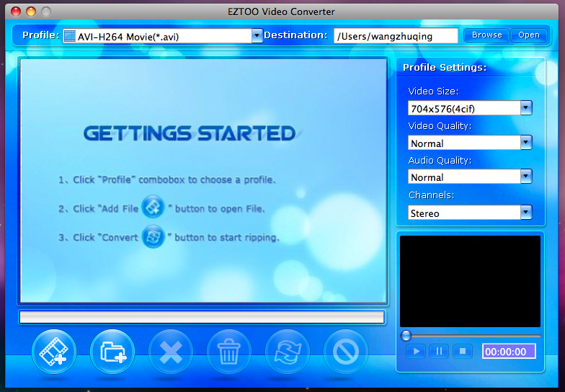Click the trash can clear list icon
This screenshot has width=565, height=392.
(x=229, y=352)
